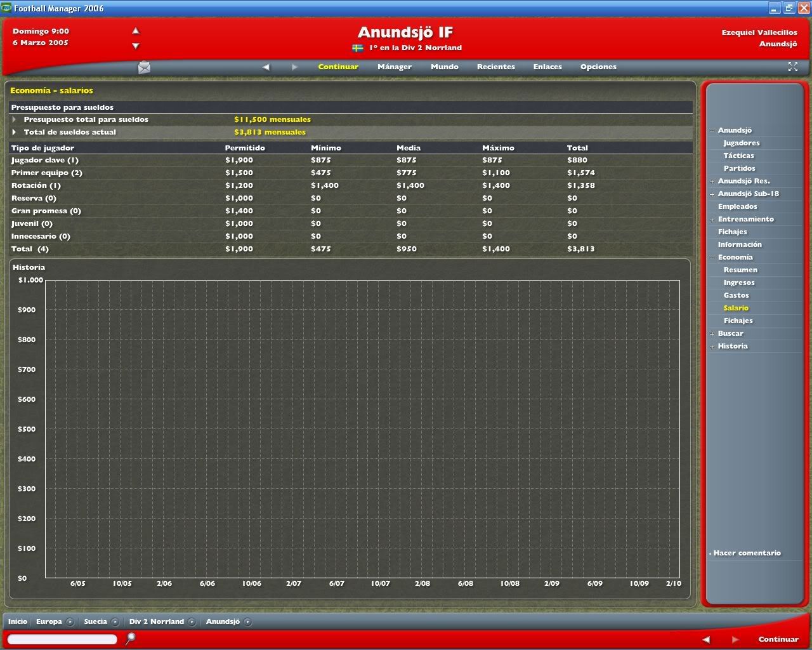
Task: Open arrow next to Europa breadcrumb
Action: click(70, 622)
